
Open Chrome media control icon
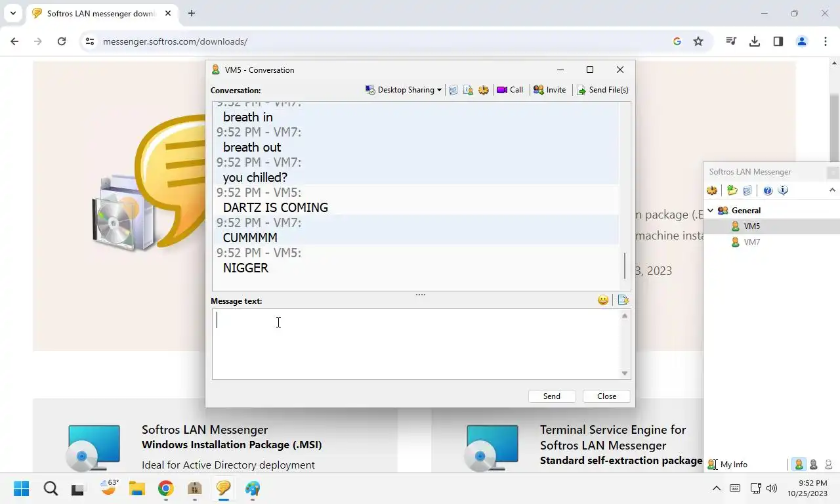click(x=731, y=41)
